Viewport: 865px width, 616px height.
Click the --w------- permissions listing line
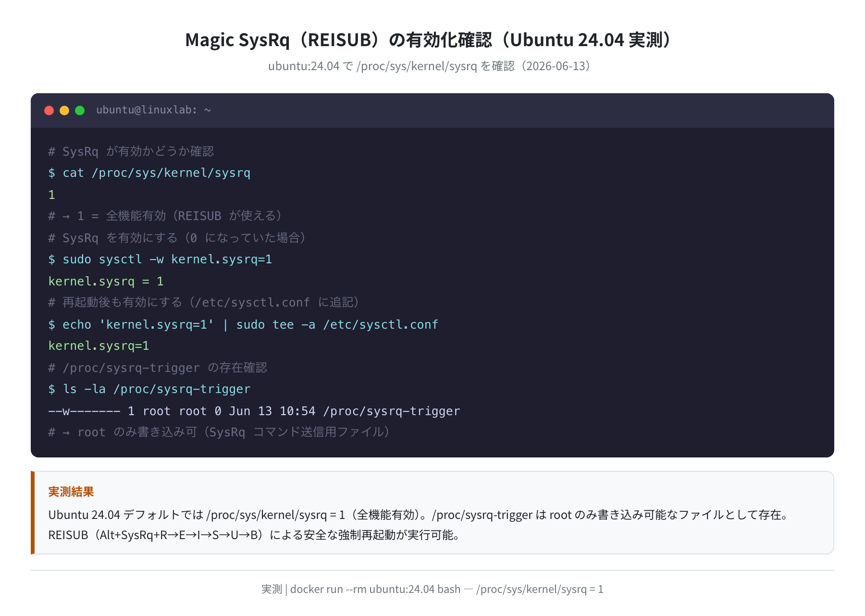[x=254, y=411]
